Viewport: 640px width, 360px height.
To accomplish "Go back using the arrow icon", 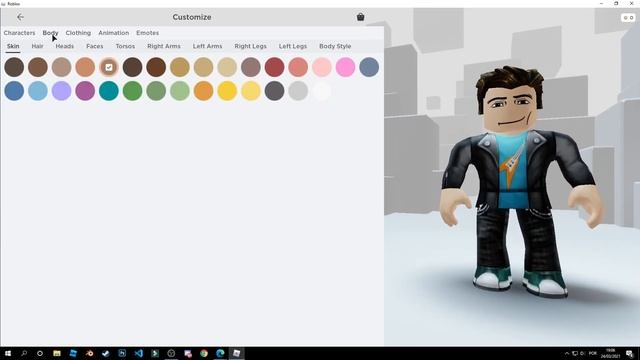I will point(20,17).
